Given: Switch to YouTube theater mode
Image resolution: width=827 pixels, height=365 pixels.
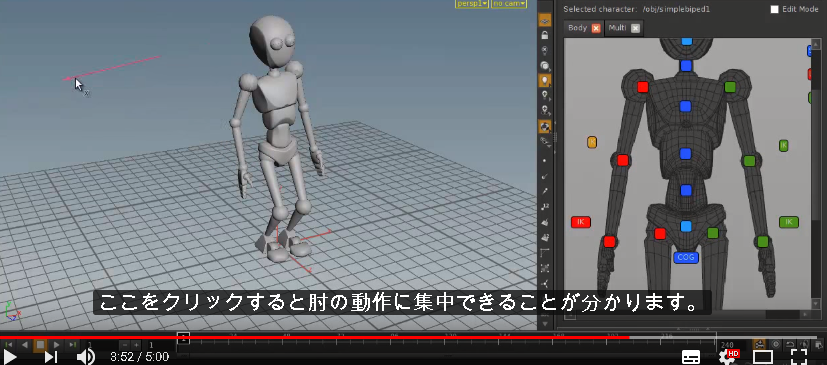Looking at the screenshot, I should click(763, 357).
